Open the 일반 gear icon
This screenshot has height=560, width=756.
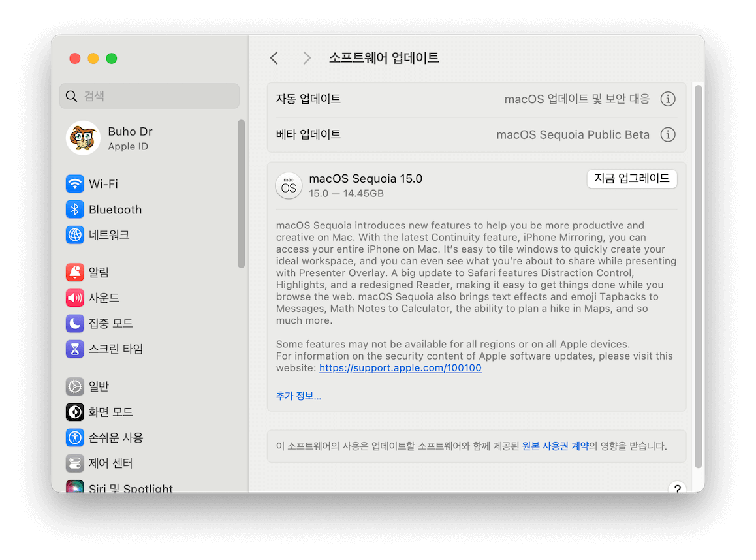point(74,386)
